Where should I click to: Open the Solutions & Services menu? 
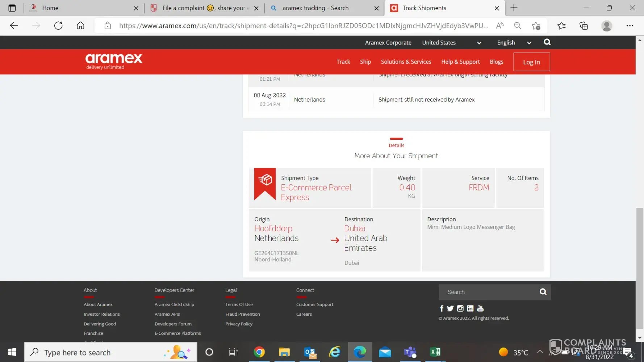tap(406, 62)
